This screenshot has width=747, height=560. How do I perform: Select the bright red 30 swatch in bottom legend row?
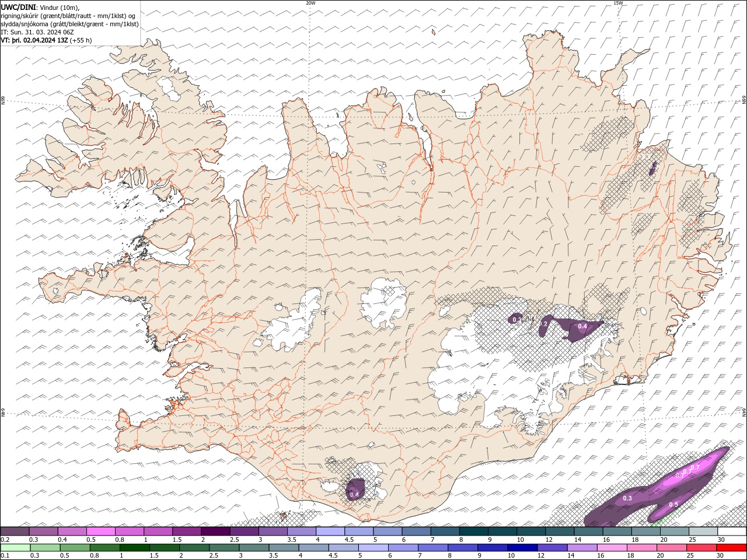pyautogui.click(x=731, y=548)
